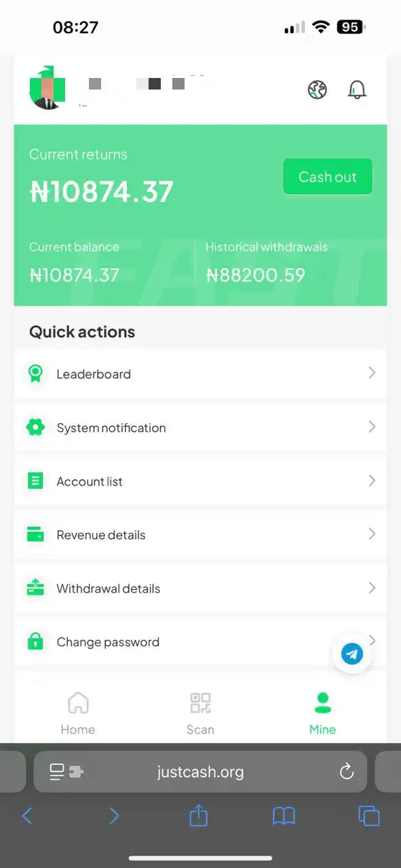Expand the Revenue details chevron
The image size is (401, 868).
[371, 534]
